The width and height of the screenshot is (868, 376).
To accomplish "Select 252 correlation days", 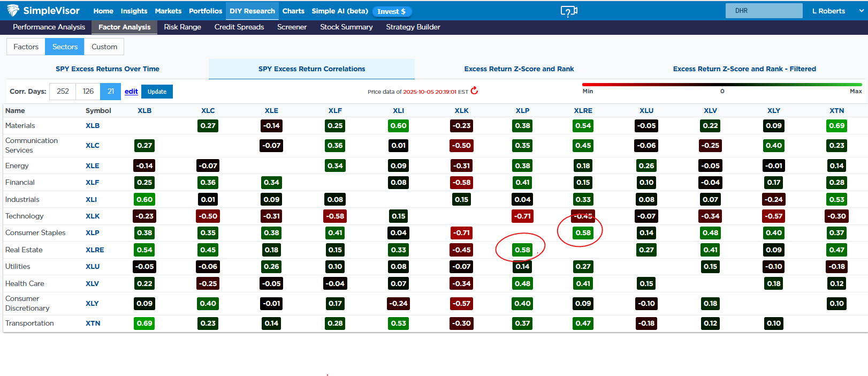I will click(x=63, y=92).
